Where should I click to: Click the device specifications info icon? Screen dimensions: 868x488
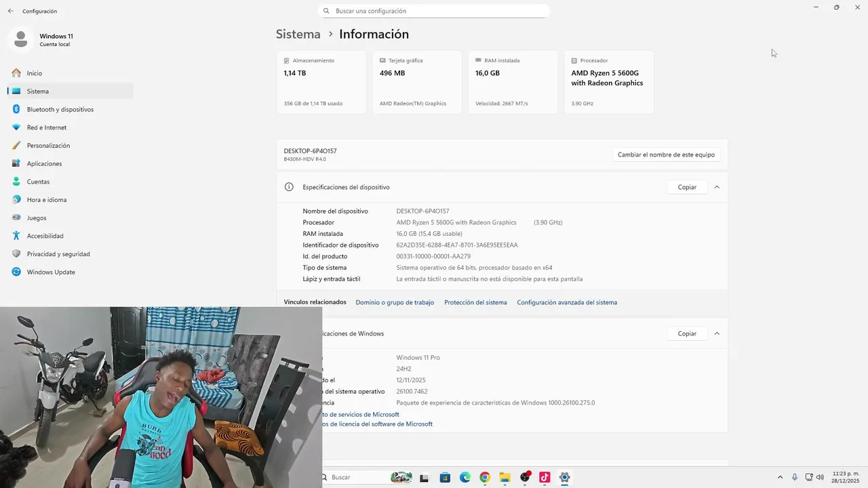click(289, 187)
